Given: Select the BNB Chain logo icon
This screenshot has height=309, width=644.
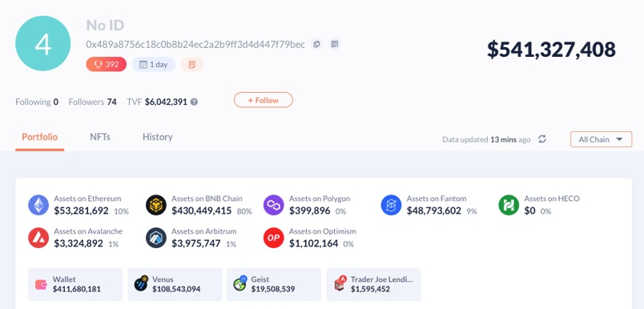Looking at the screenshot, I should coord(156,205).
